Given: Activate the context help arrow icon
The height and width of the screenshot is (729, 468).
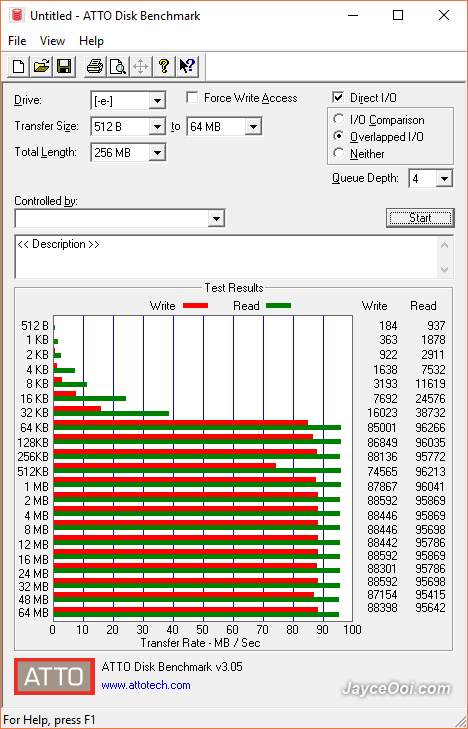Looking at the screenshot, I should tap(187, 66).
